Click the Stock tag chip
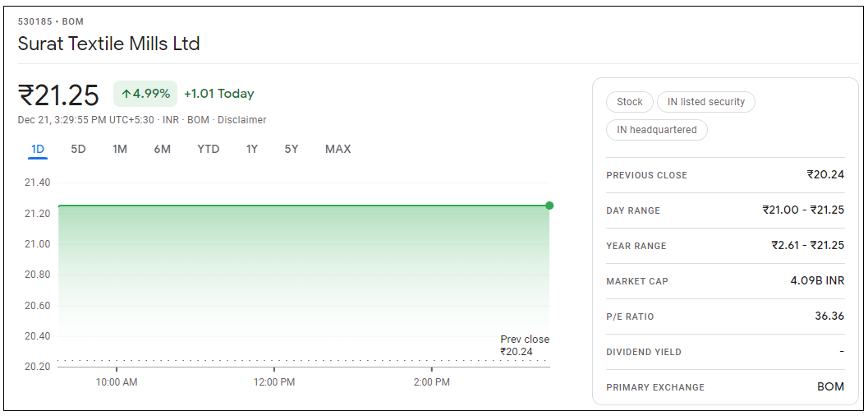Image resolution: width=868 pixels, height=416 pixels. tap(630, 102)
